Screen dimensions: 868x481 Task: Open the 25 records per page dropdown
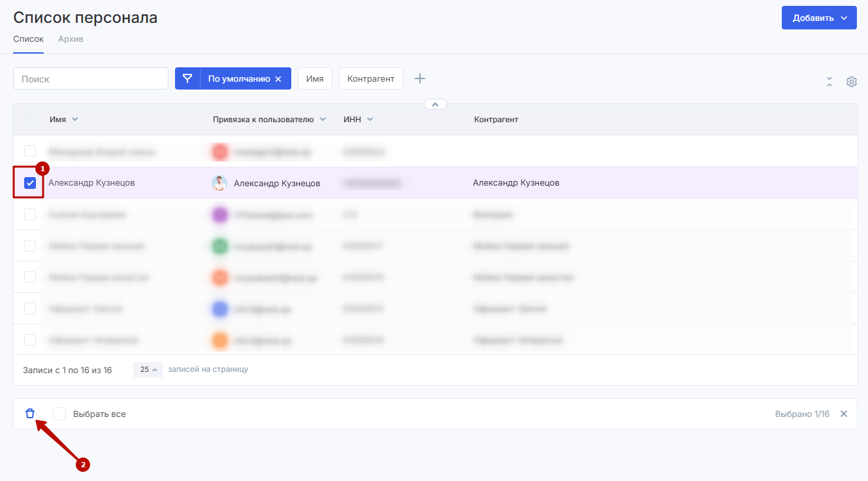coord(148,370)
